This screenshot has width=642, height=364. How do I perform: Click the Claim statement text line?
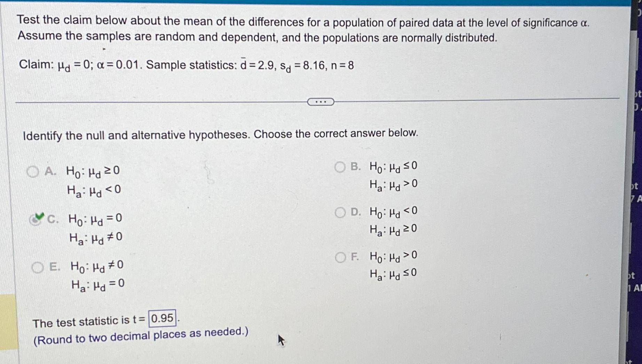point(188,65)
